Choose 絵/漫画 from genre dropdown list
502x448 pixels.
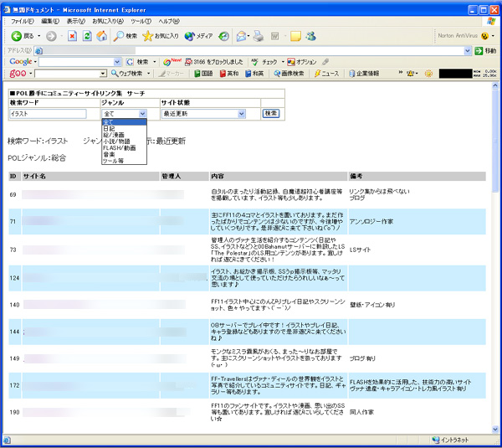115,135
